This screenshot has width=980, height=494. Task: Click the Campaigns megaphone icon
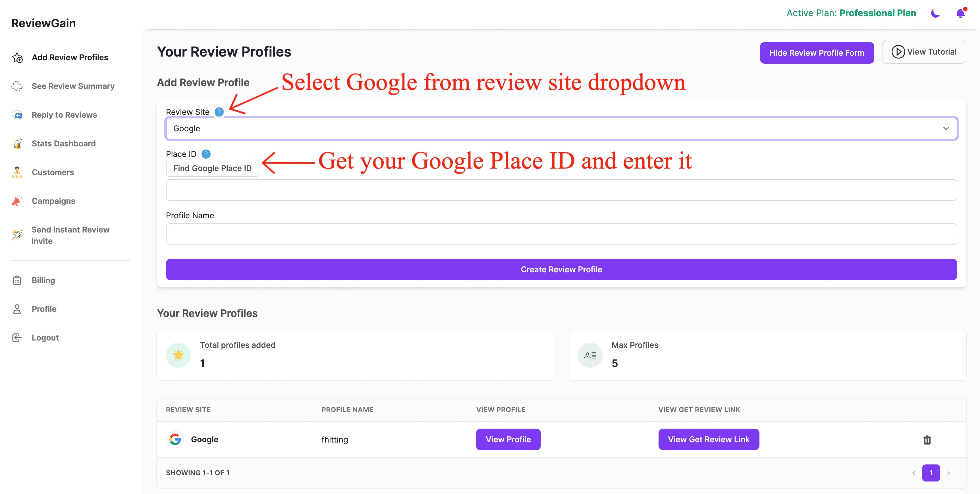[x=17, y=201]
